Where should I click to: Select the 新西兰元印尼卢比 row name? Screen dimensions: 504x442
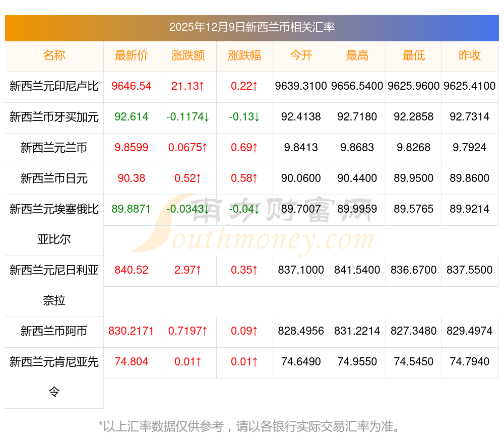[x=54, y=86]
